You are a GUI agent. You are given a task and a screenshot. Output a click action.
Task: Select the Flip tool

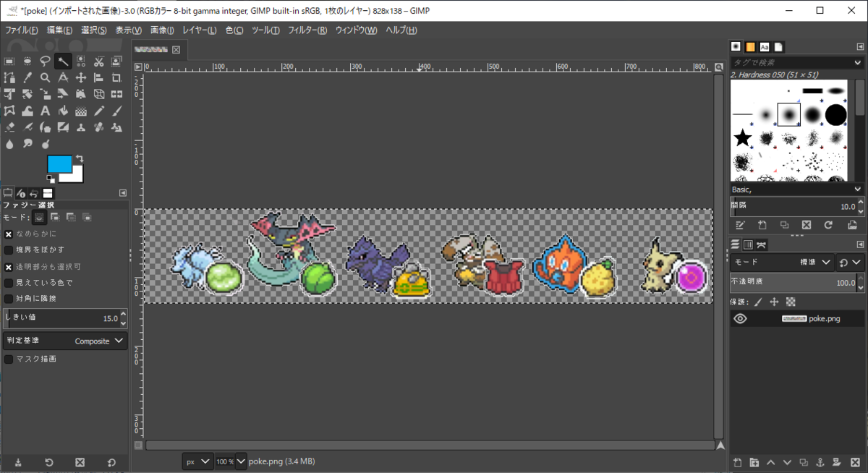tap(116, 95)
